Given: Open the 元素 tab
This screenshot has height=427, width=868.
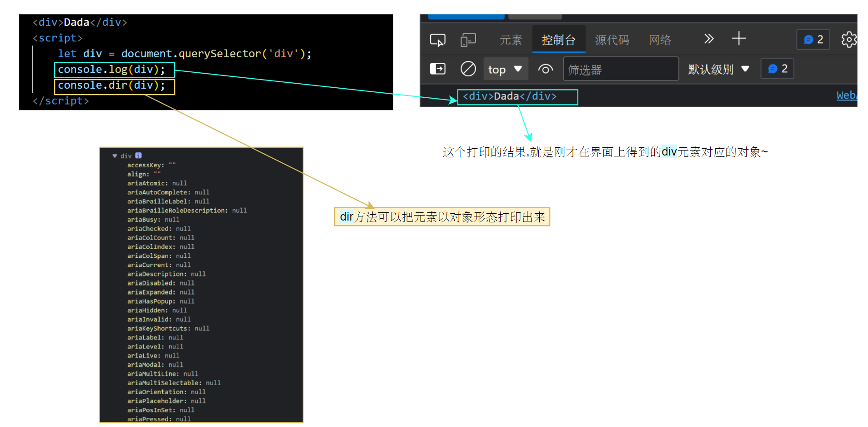Looking at the screenshot, I should [x=511, y=40].
